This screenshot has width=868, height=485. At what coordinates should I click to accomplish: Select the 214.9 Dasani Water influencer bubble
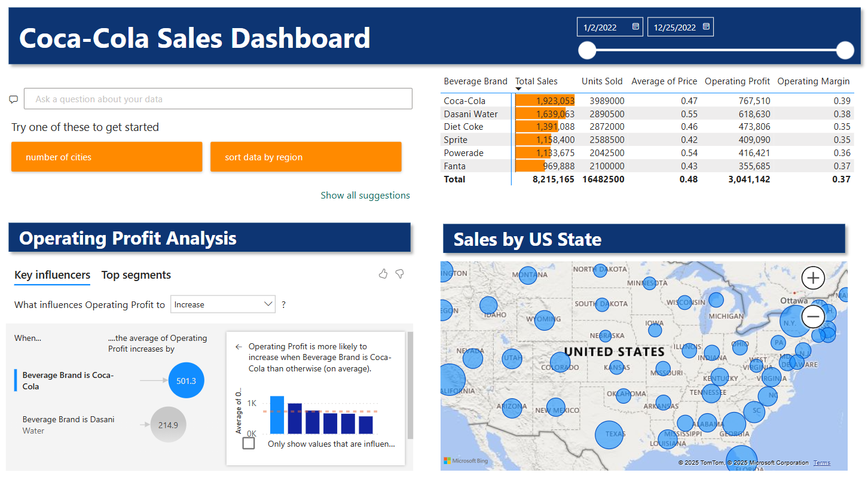point(169,425)
